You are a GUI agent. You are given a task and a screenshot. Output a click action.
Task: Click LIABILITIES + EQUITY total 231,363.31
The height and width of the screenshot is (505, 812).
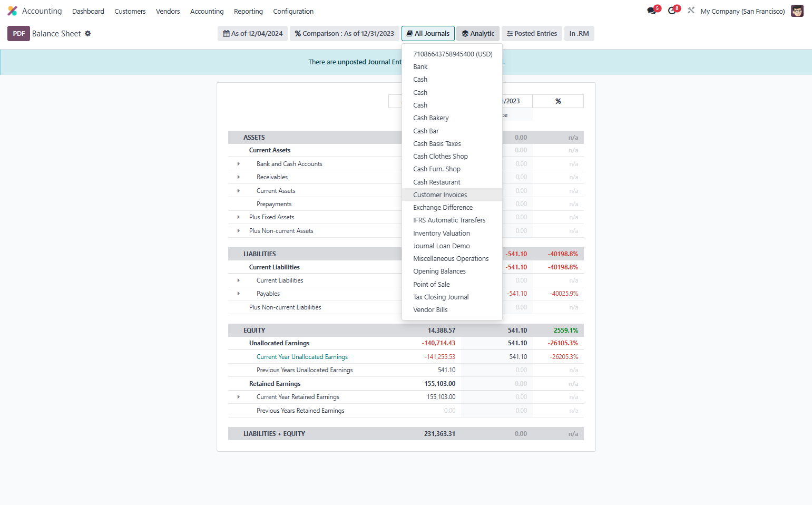(439, 434)
